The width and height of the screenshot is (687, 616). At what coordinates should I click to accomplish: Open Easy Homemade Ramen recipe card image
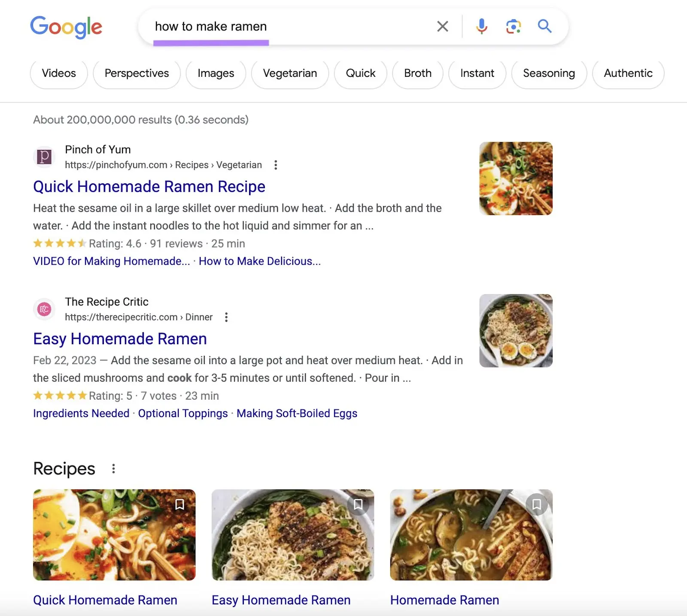pos(293,535)
